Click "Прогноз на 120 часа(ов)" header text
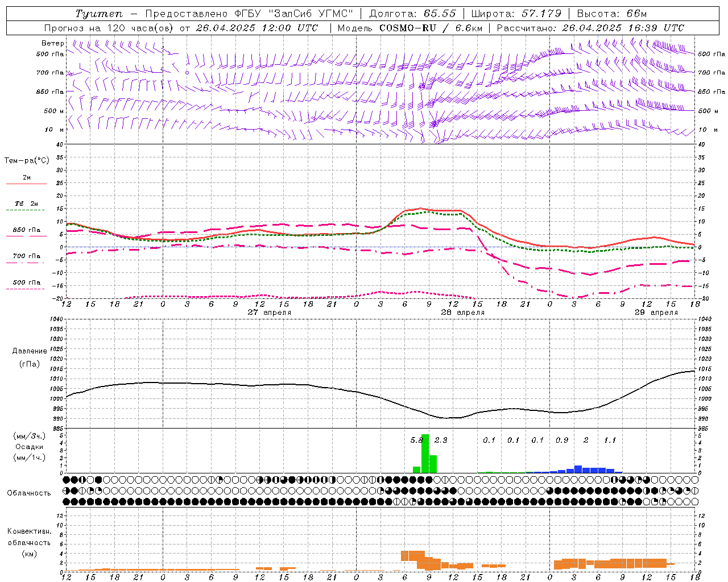The image size is (728, 582). [109, 28]
